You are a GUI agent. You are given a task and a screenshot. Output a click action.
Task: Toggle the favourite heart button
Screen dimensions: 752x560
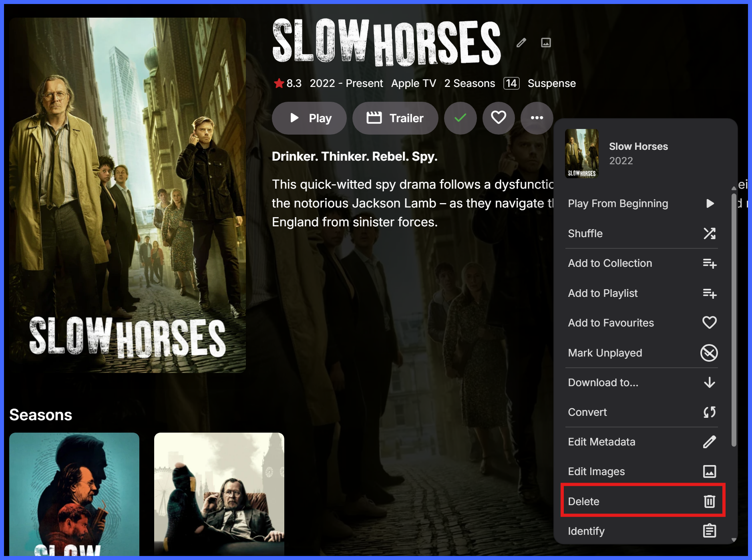(x=499, y=118)
